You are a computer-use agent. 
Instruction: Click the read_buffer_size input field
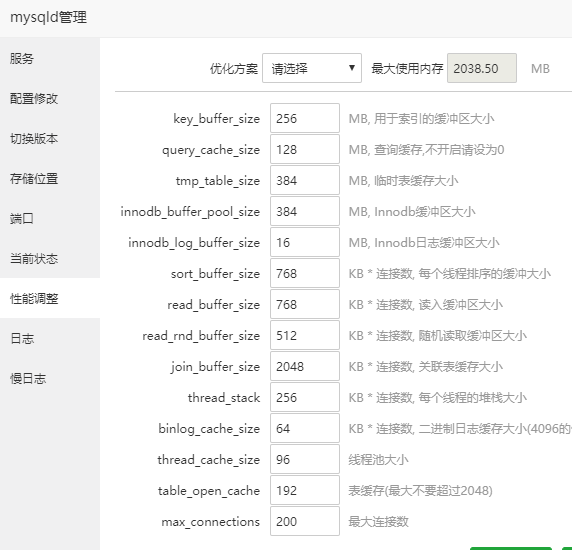click(x=305, y=304)
